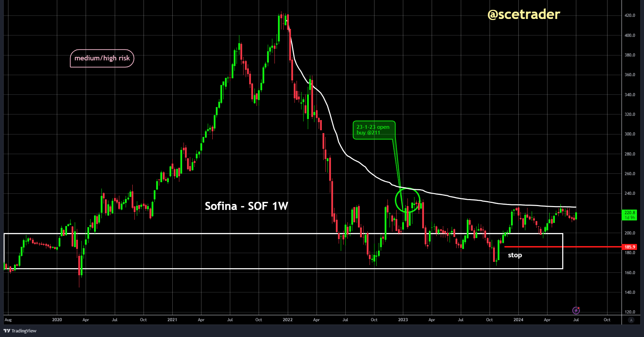Viewport: 644px width, 337px height.
Task: Click the Aug label on time axis
Action: click(8, 320)
